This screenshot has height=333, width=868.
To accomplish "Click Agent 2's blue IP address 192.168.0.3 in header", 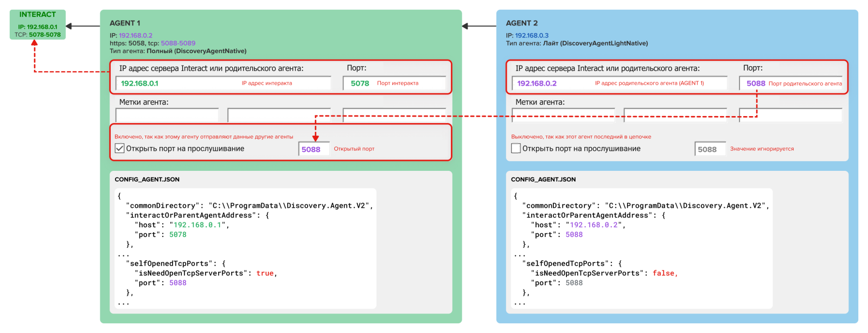I will pyautogui.click(x=532, y=35).
